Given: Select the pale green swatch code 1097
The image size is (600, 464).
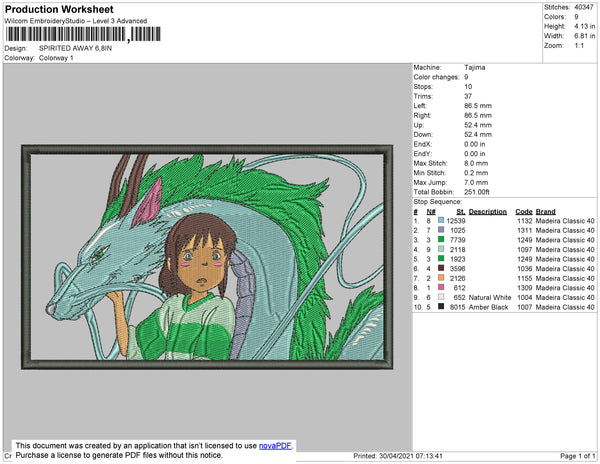Looking at the screenshot, I should (x=441, y=249).
